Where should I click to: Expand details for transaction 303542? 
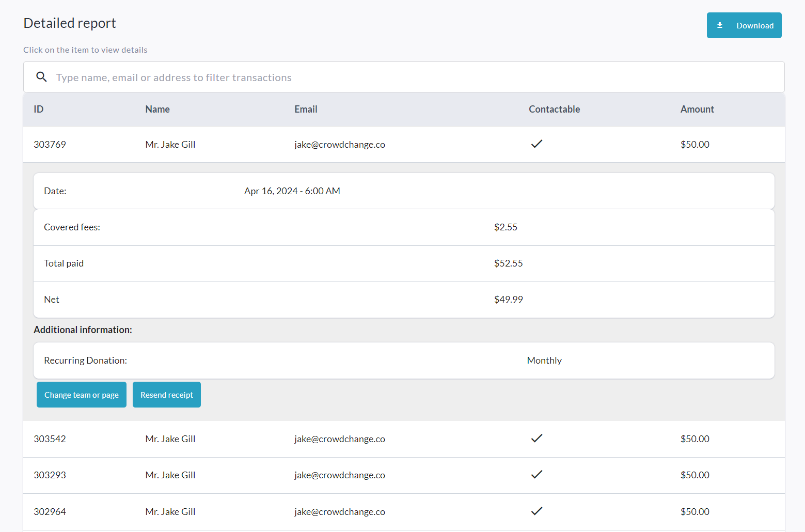50,439
